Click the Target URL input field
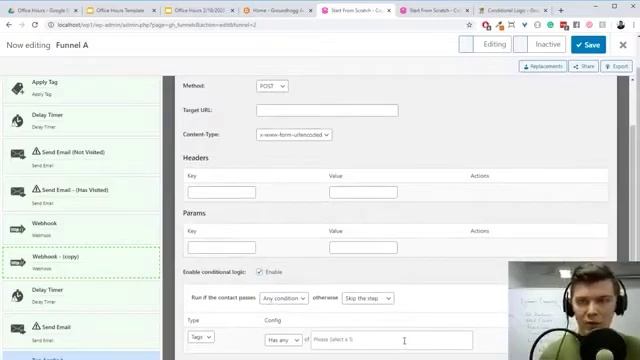 pyautogui.click(x=327, y=111)
